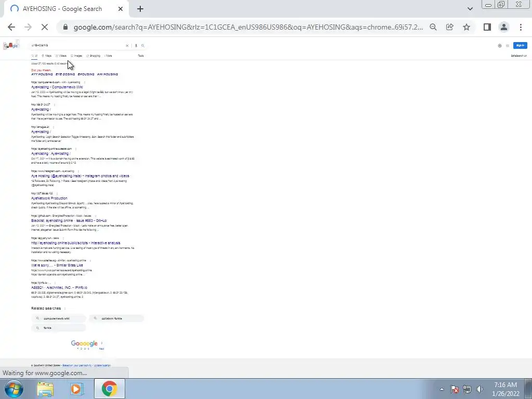Go back with the browser back arrow
Screen dimensions: 532x399
pyautogui.click(x=11, y=27)
